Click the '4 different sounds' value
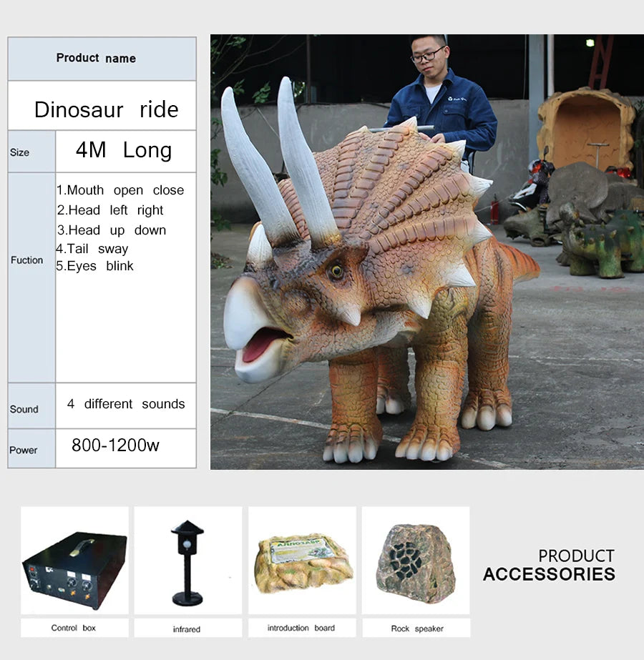Image resolution: width=644 pixels, height=660 pixels. click(x=126, y=404)
